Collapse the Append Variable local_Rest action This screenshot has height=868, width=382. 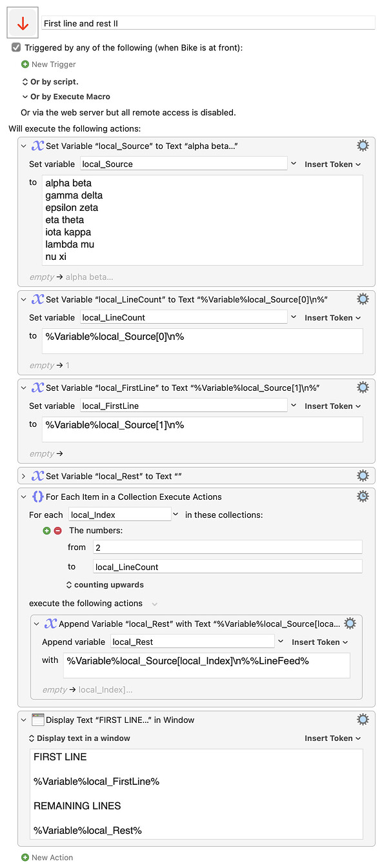(37, 624)
